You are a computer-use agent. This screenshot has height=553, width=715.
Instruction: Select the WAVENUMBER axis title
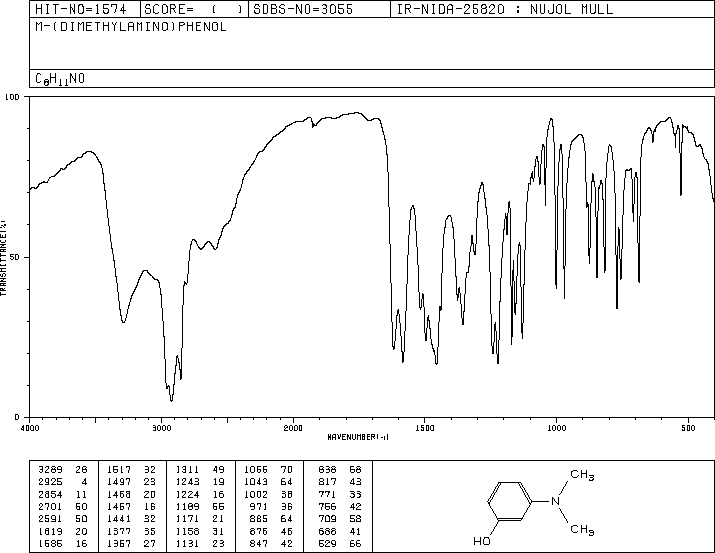coord(358,437)
